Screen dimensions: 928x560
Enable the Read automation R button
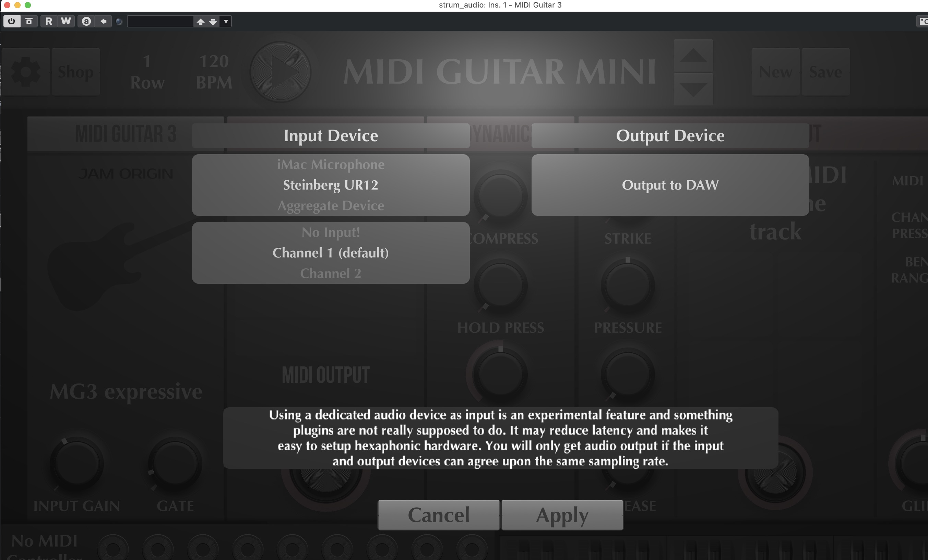point(49,21)
